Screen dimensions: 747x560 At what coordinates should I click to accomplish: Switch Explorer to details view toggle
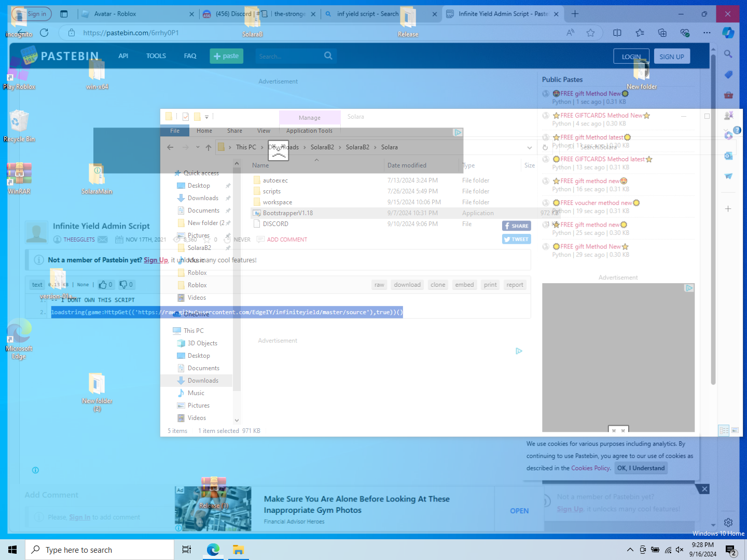(724, 430)
